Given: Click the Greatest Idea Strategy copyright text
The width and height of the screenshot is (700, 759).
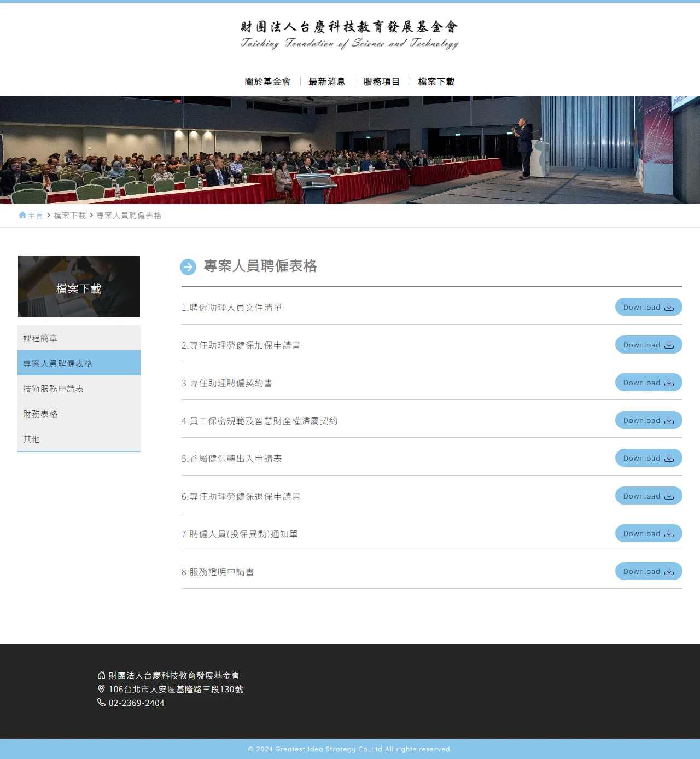Looking at the screenshot, I should [350, 749].
